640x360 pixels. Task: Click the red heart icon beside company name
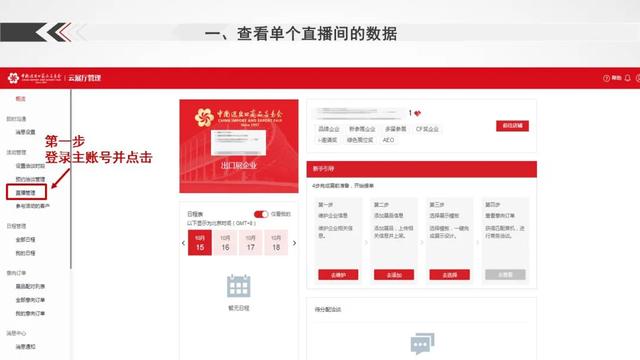pyautogui.click(x=418, y=113)
